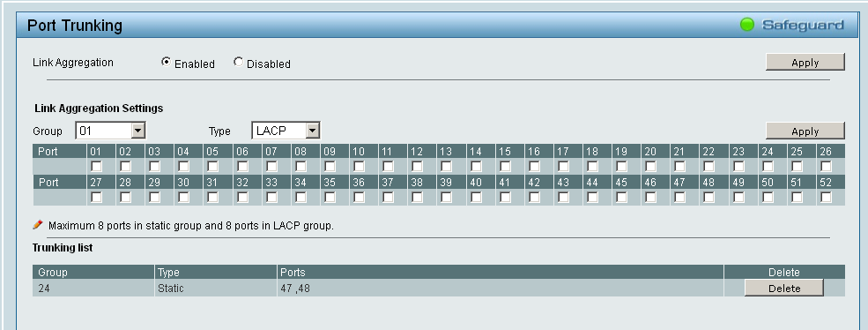Check the port 01 checkbox
868x330 pixels.
(x=96, y=167)
